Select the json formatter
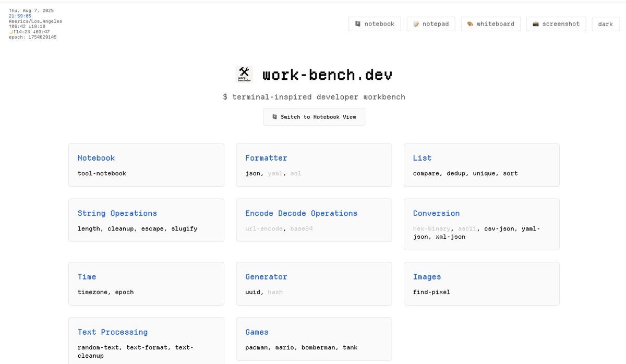The height and width of the screenshot is (364, 626). 252,173
